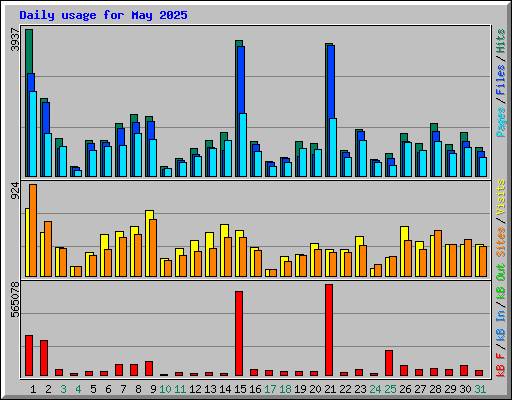
Task: Click day 21 on the x-axis
Action: (330, 389)
